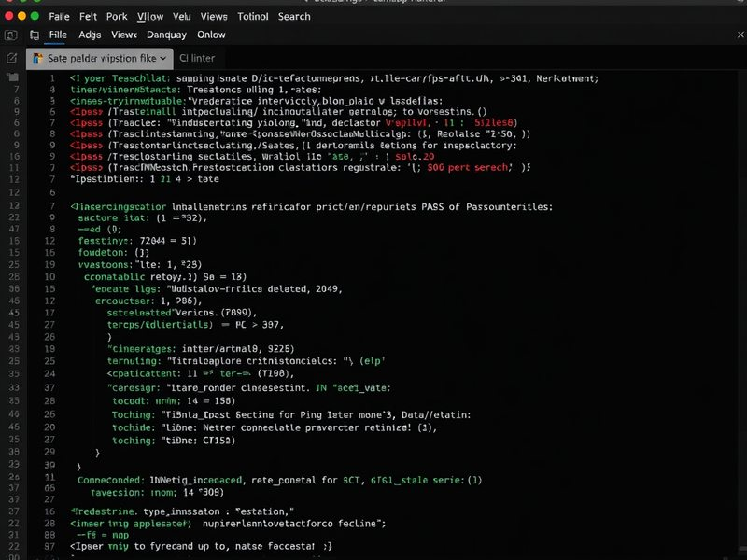Switch to the Sate pelder wipstion fike tab
Image resolution: width=747 pixels, height=560 pixels.
pos(99,59)
